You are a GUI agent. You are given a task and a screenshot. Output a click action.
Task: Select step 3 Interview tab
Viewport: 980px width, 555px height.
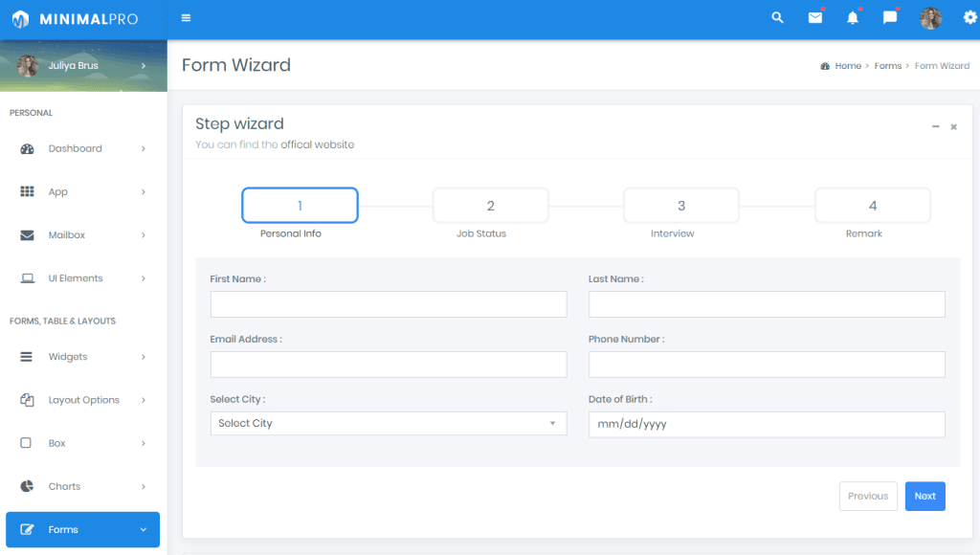[681, 205]
